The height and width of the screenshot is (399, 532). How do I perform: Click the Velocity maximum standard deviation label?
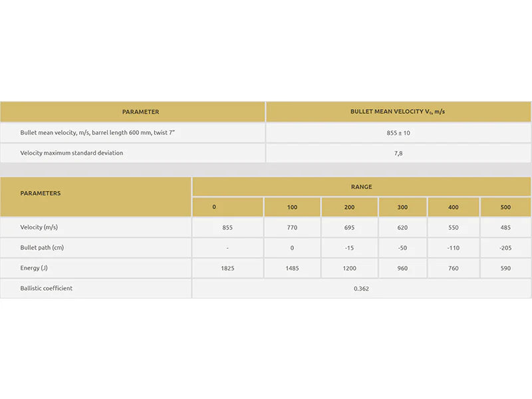(x=72, y=153)
